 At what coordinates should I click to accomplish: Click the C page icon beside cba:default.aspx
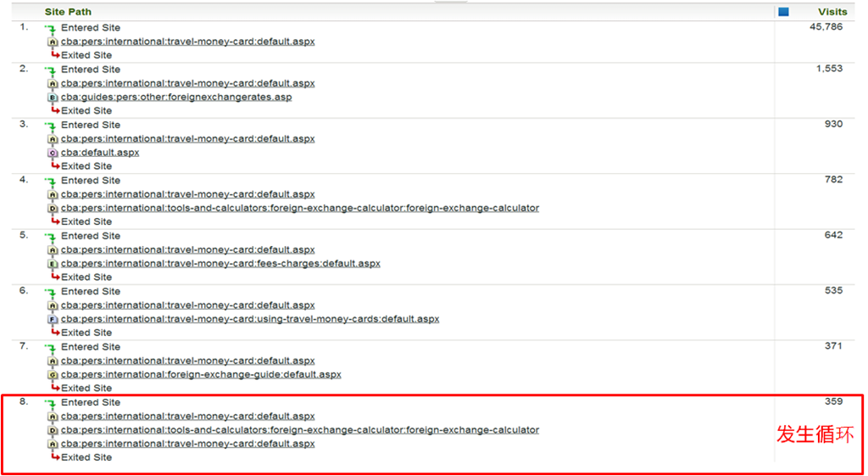tap(53, 153)
